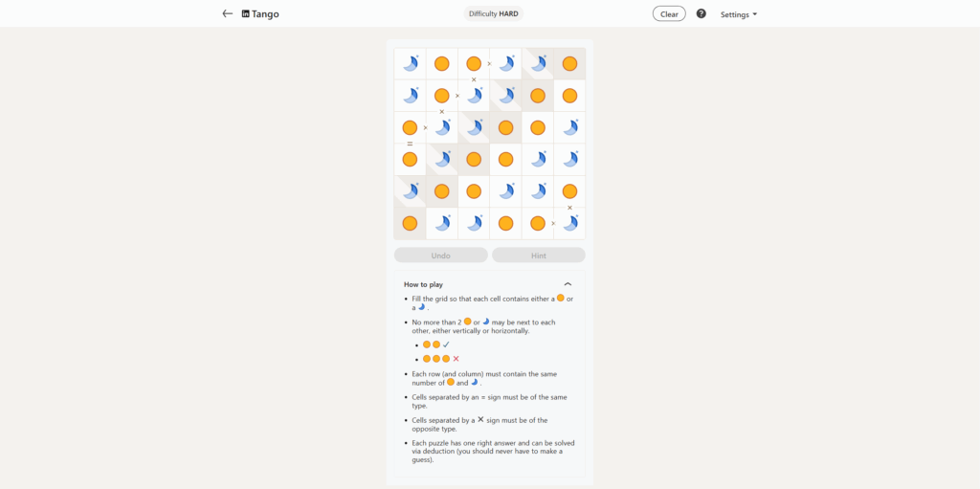Click the LinkedIn logo beside Tango
Screen dimensions: 980x489
click(x=246, y=14)
